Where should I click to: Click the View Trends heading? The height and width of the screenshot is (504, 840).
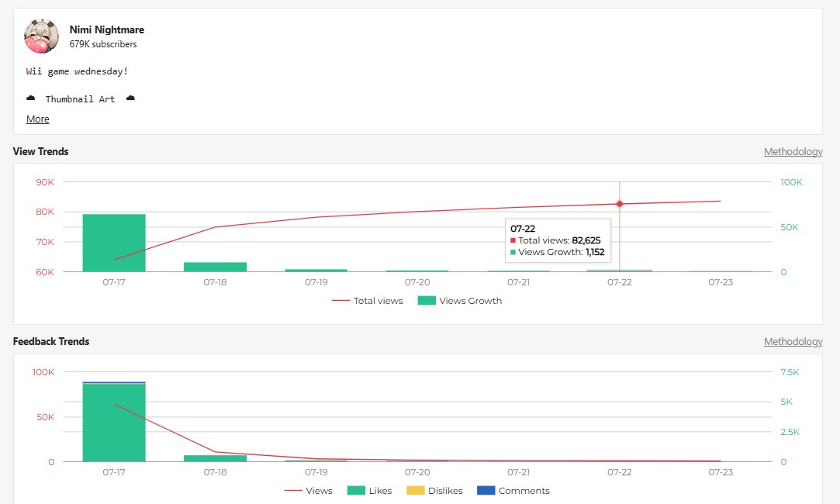pos(40,151)
